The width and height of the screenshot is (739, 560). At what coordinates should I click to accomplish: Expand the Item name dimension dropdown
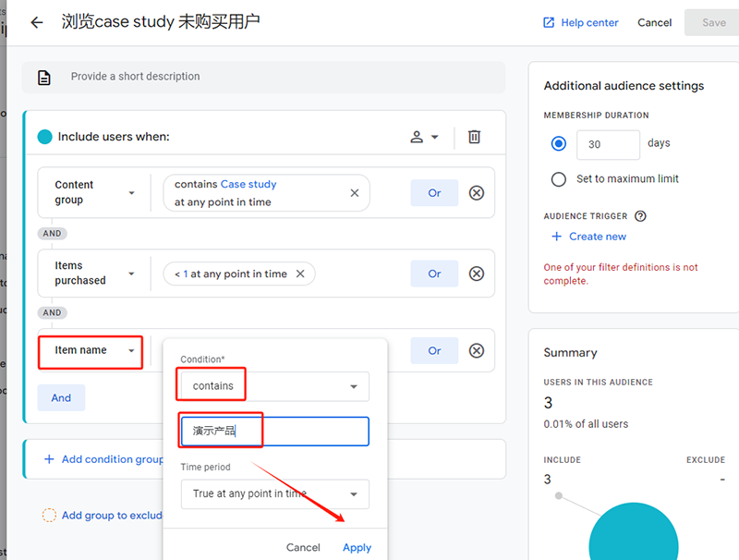tap(91, 351)
